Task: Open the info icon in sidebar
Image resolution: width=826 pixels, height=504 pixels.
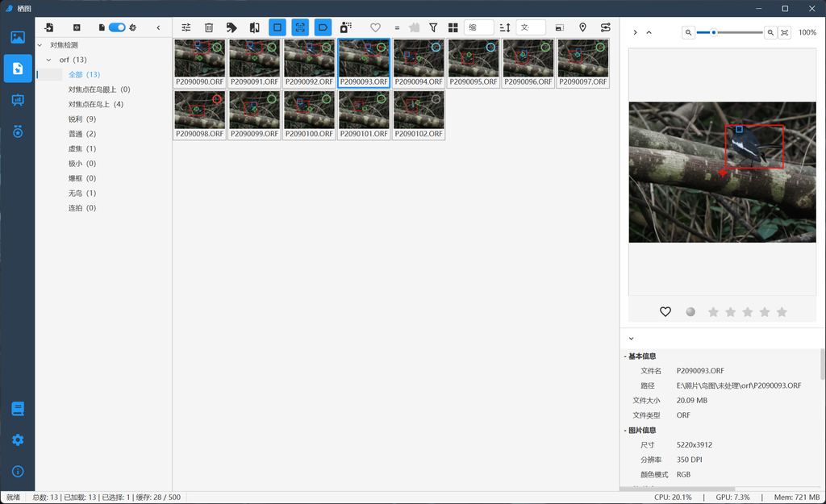Action: tap(18, 471)
